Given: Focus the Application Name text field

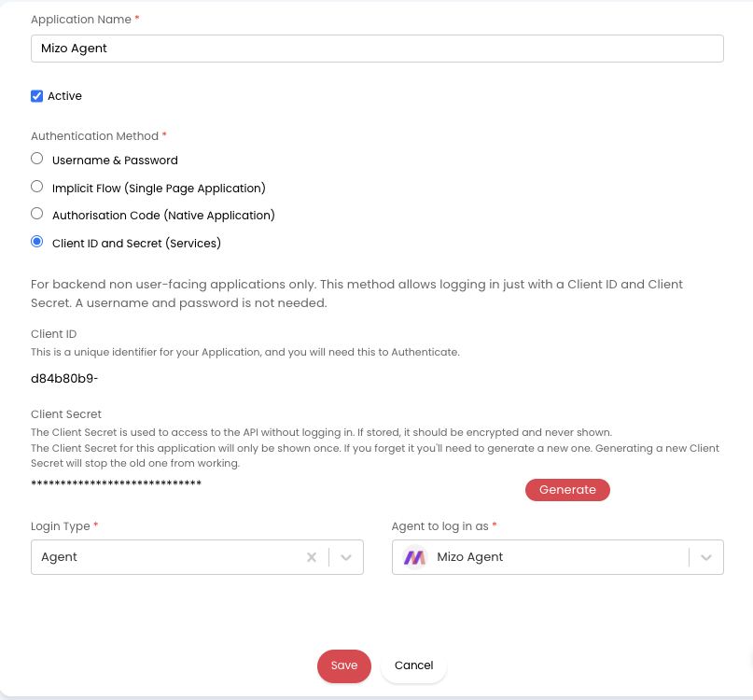Looking at the screenshot, I should click(377, 49).
